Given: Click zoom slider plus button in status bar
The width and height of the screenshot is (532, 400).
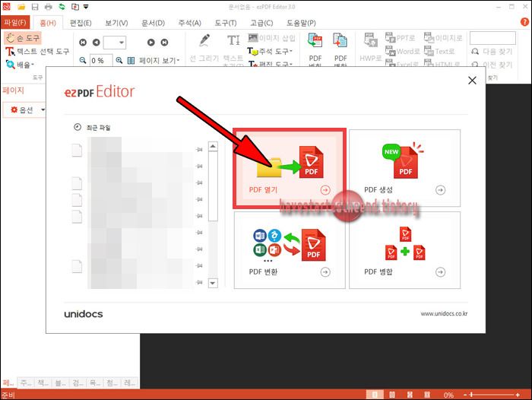Looking at the screenshot, I should click(x=518, y=395).
